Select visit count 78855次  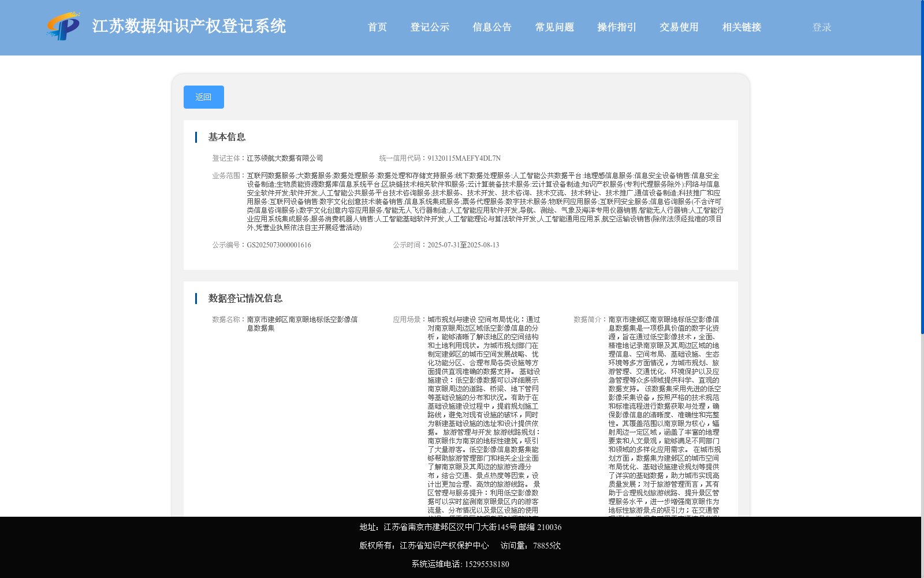(x=547, y=546)
